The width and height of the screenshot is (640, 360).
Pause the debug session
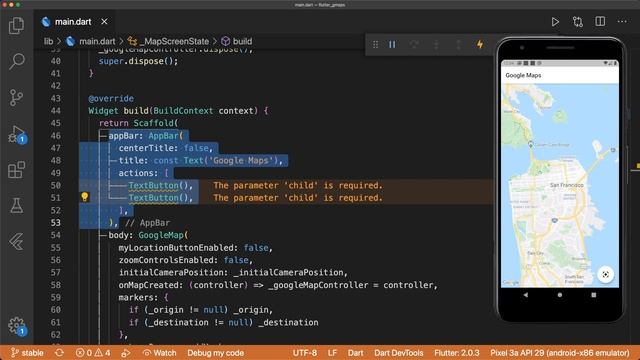point(392,44)
